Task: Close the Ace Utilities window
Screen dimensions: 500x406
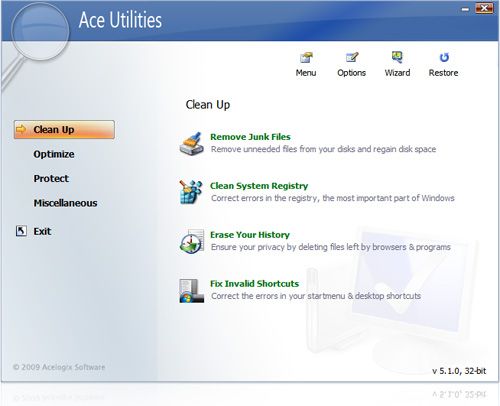Action: (x=484, y=8)
